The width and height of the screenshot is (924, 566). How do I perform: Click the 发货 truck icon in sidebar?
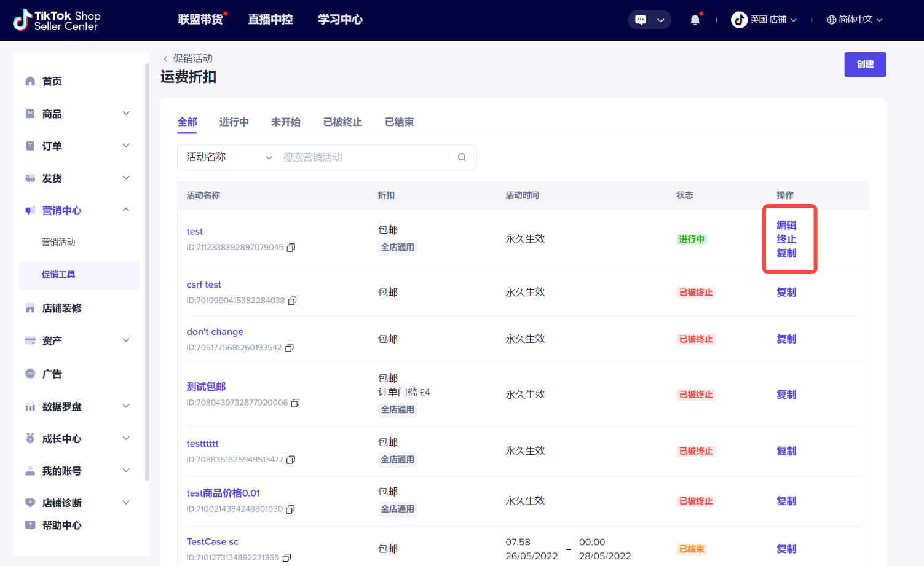[30, 178]
